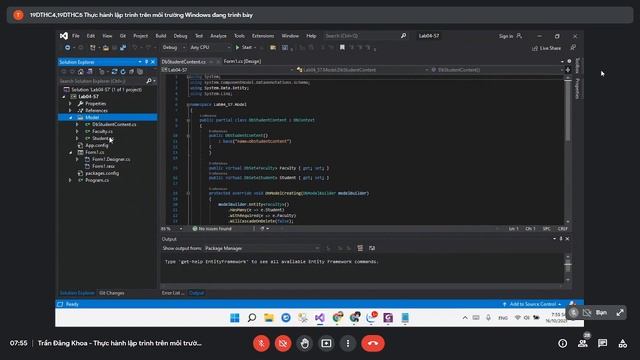Click the Solution Explorer refresh icon
640x360 pixels.
[123, 71]
